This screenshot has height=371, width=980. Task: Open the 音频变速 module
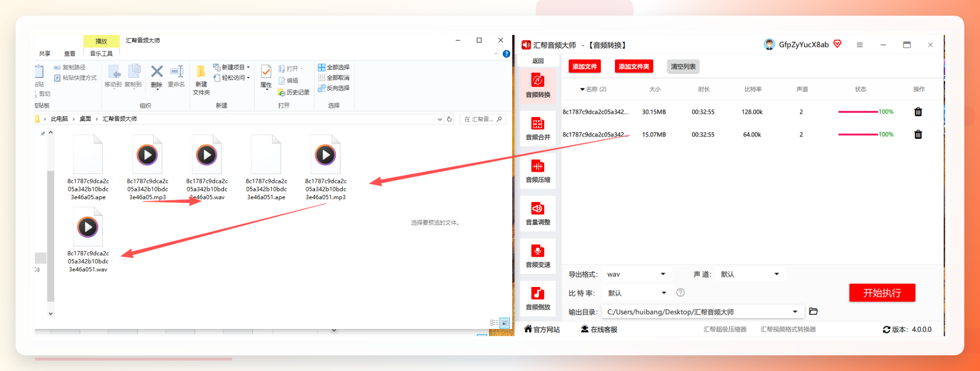[x=538, y=256]
